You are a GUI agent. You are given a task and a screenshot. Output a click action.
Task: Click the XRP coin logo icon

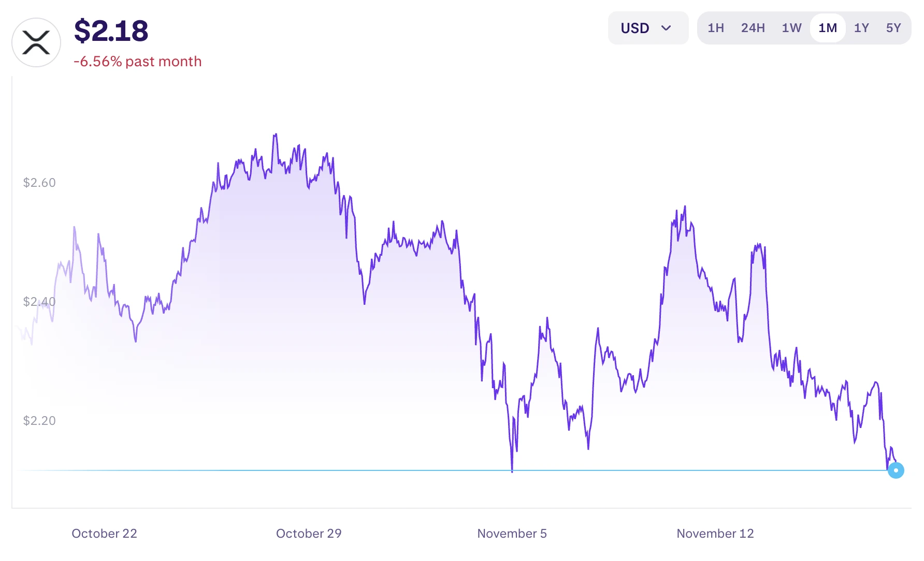tap(36, 42)
